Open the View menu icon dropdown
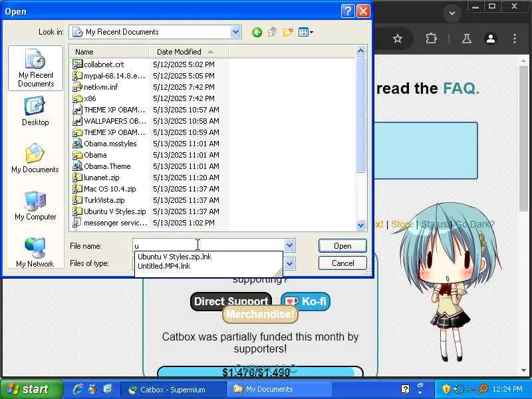The image size is (532, 399). [x=306, y=32]
